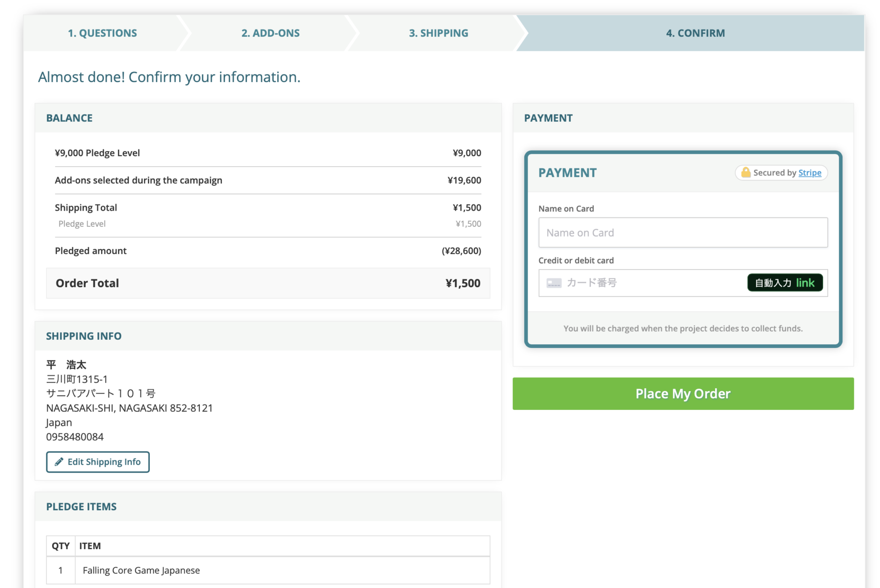This screenshot has height=588, width=880.
Task: Return to step 3. Shipping
Action: coord(438,33)
